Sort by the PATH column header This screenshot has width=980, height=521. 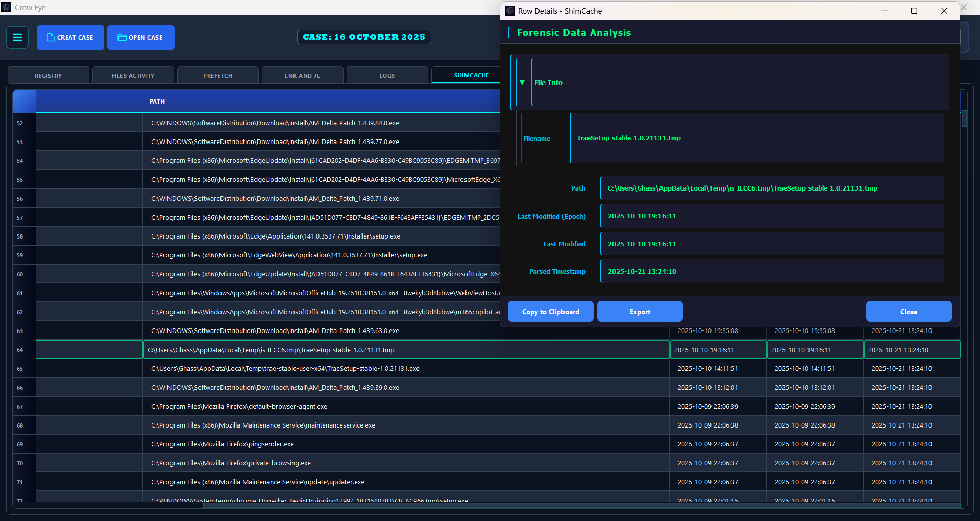(x=322, y=102)
